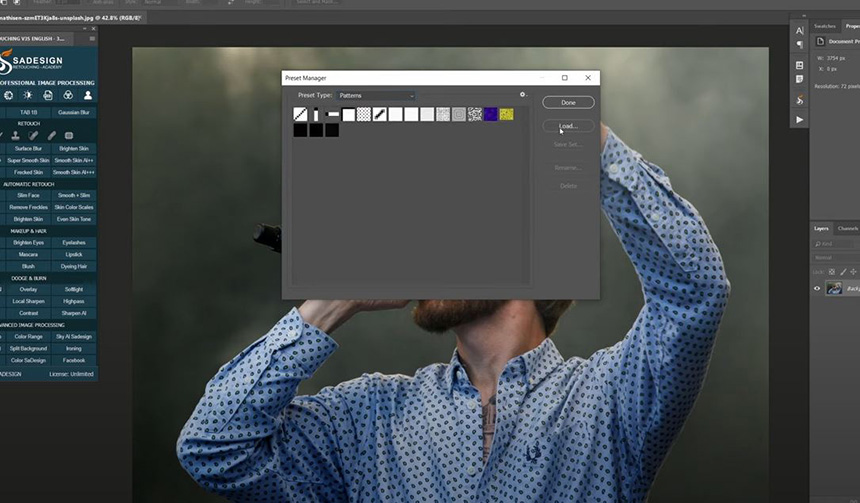860x503 pixels.
Task: Click the aperture icon in SaDesign panel
Action: [8, 95]
